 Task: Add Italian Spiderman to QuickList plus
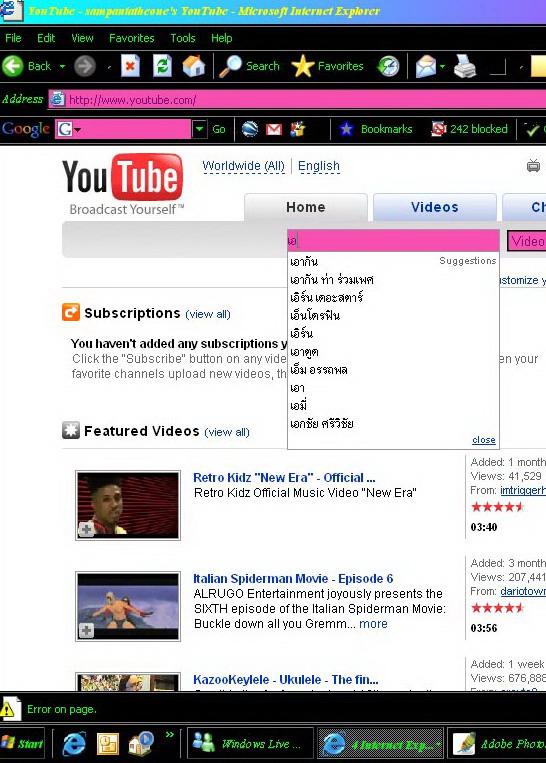coord(86,631)
